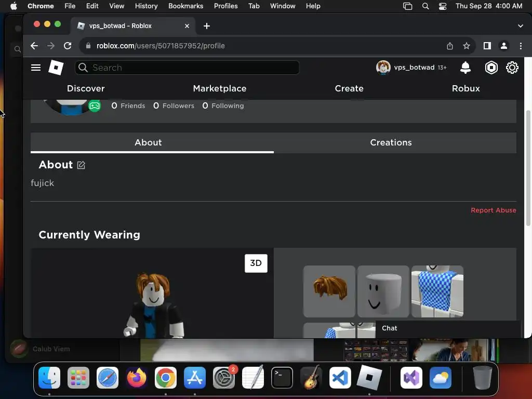Select the brown hair item thumbnail

click(329, 291)
